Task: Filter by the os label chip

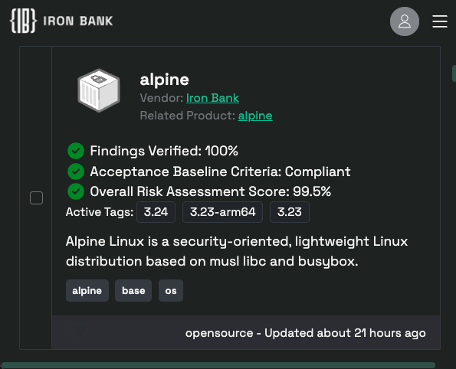Action: click(171, 291)
